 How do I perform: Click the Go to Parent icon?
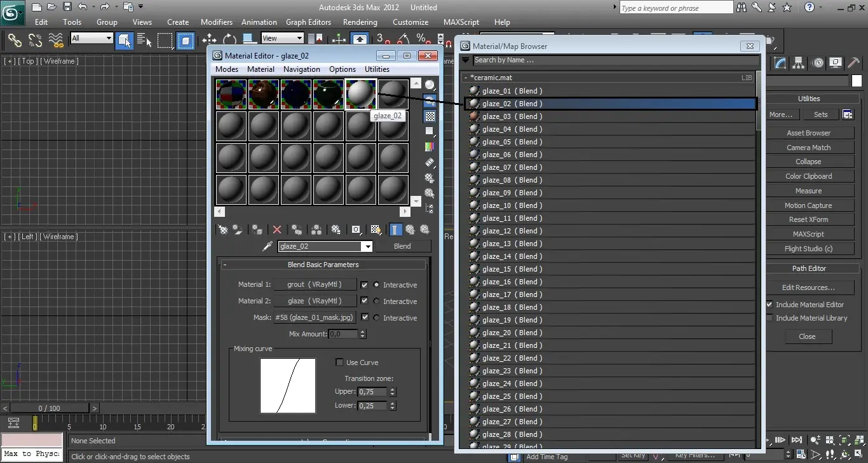click(x=410, y=230)
